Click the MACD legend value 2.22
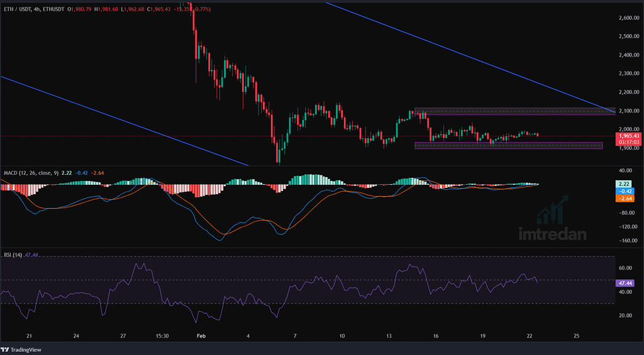644x355 pixels. pyautogui.click(x=67, y=173)
